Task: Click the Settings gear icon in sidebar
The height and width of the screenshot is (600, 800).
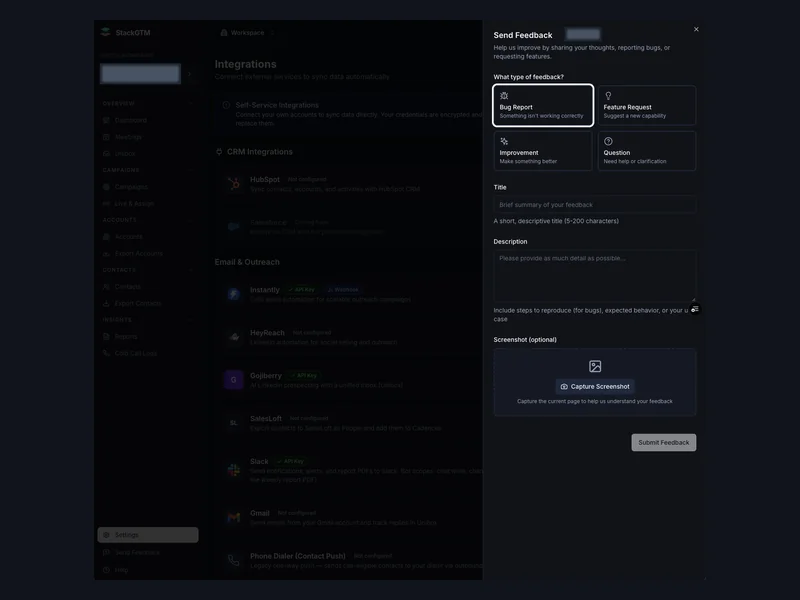Action: coord(106,535)
